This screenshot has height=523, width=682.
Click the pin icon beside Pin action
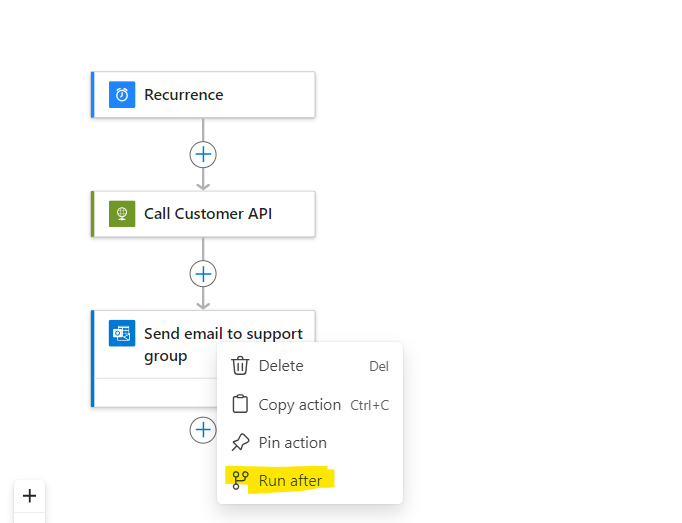[x=240, y=443]
